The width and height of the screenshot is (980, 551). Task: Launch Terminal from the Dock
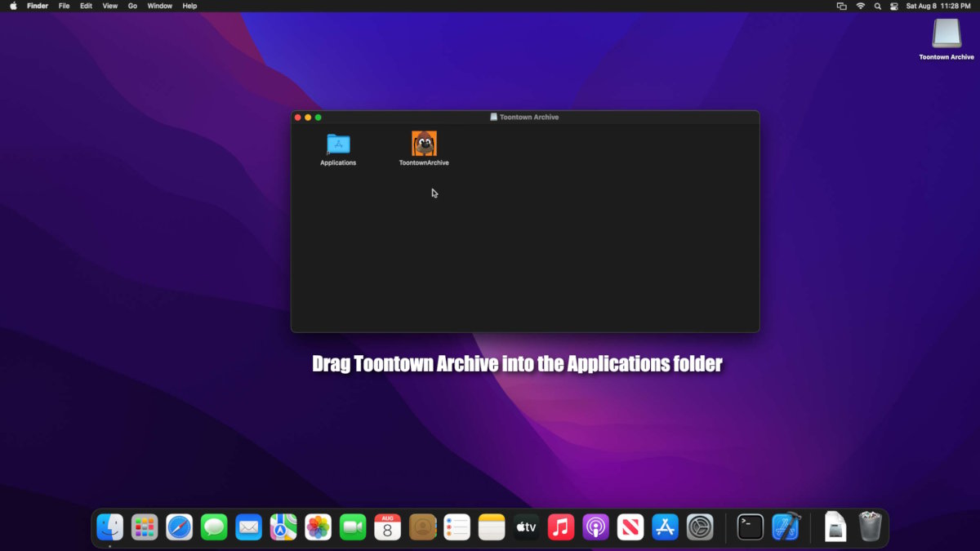[x=751, y=527]
